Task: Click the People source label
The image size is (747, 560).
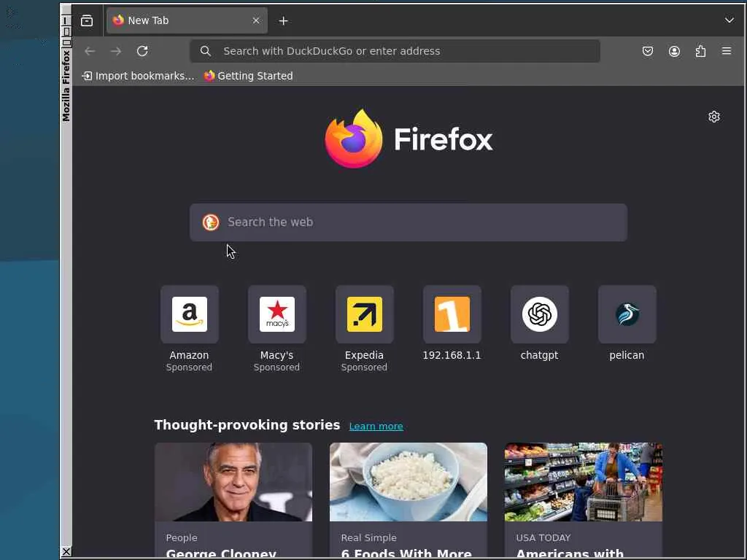Action: coord(182,537)
